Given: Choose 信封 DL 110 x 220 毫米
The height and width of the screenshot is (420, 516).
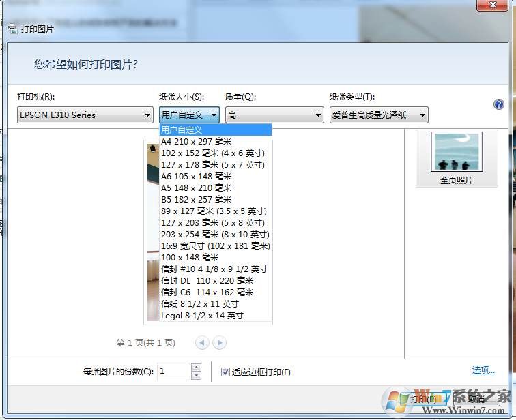Looking at the screenshot, I should [216, 281].
